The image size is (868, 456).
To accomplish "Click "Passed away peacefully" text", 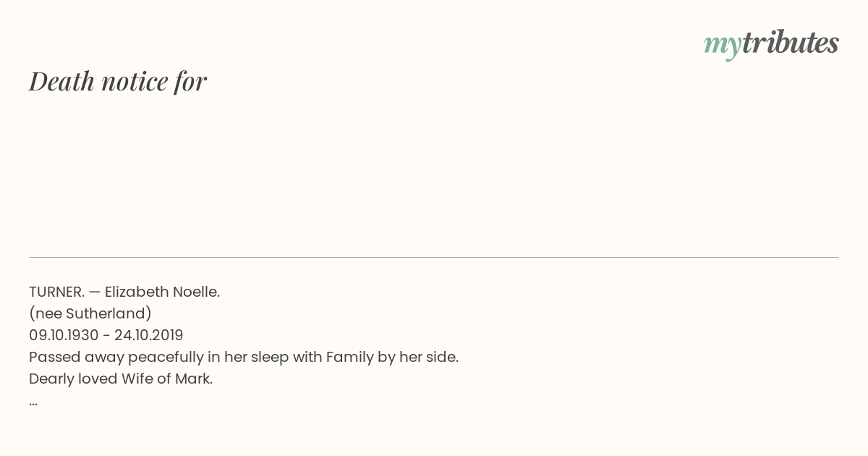I will [118, 357].
